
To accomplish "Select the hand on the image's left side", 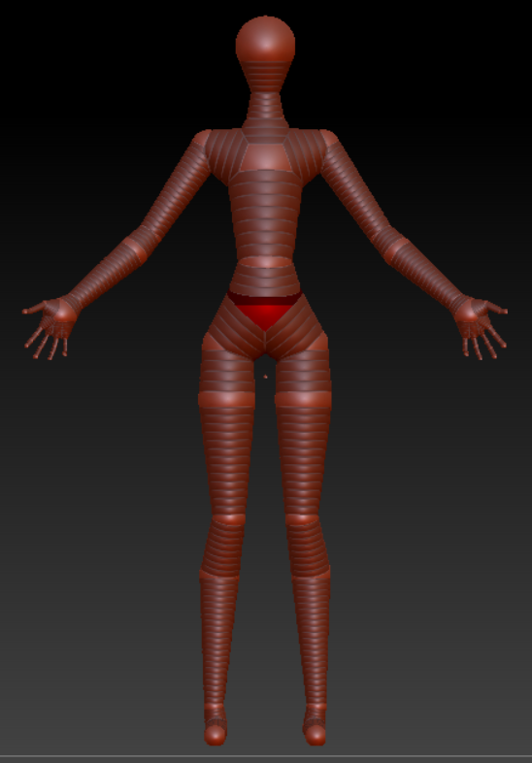I will click(x=49, y=327).
